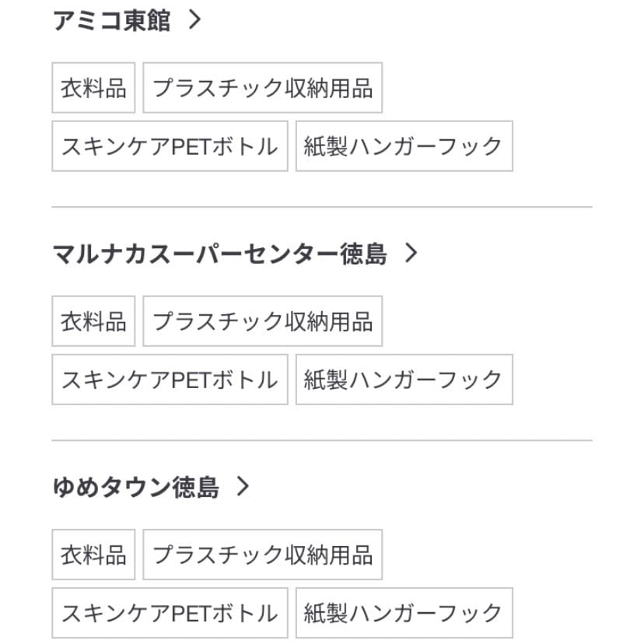
Task: Select 紙製ハンガーフック tag under アミコ東館
Action: pyautogui.click(x=404, y=146)
